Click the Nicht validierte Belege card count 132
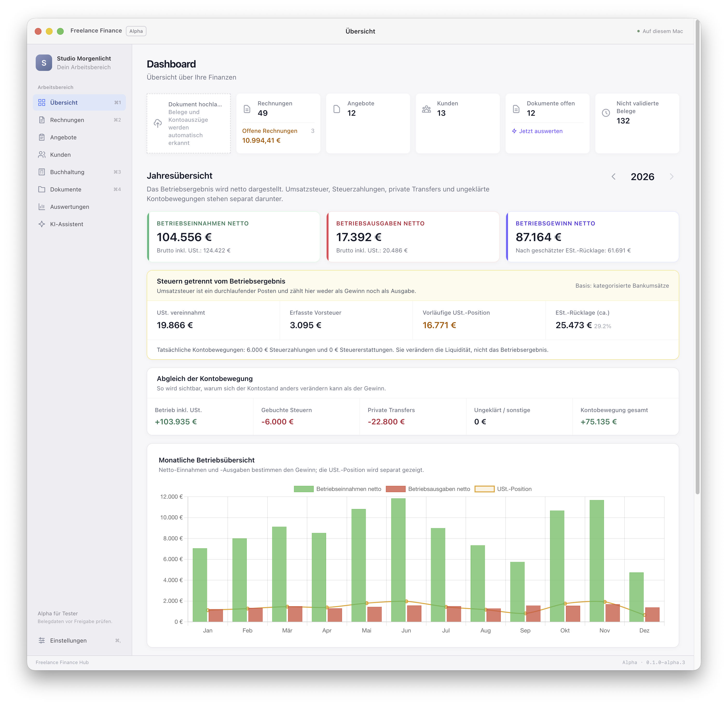Viewport: 728px width, 706px height. [x=623, y=121]
